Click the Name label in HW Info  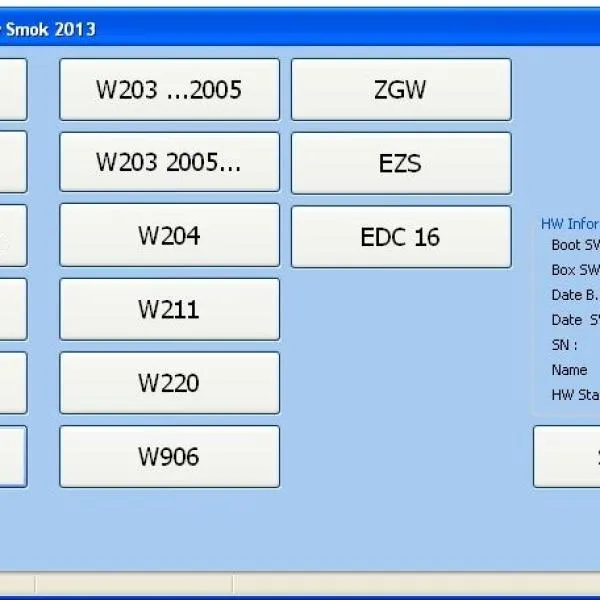[x=569, y=370]
